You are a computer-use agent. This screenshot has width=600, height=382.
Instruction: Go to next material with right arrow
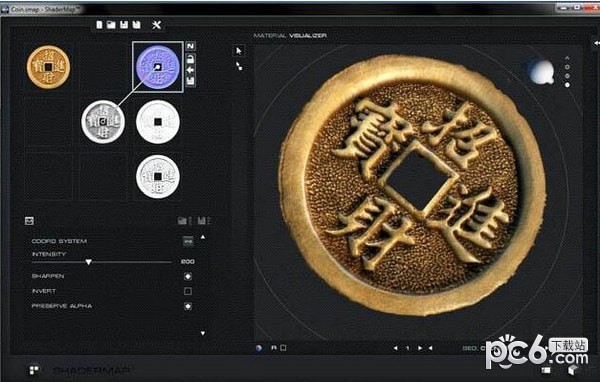pyautogui.click(x=420, y=348)
